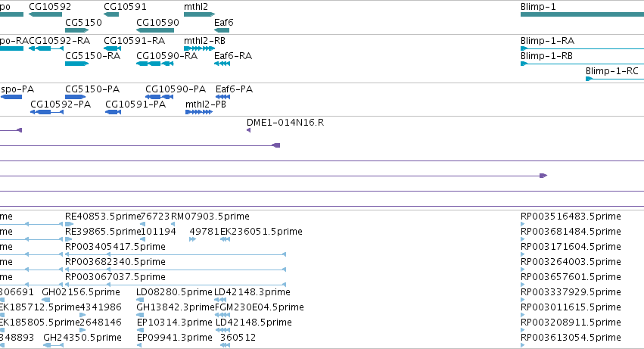The image size is (644, 349).
Task: Click the Eaf6 gene arrow
Action: (222, 30)
